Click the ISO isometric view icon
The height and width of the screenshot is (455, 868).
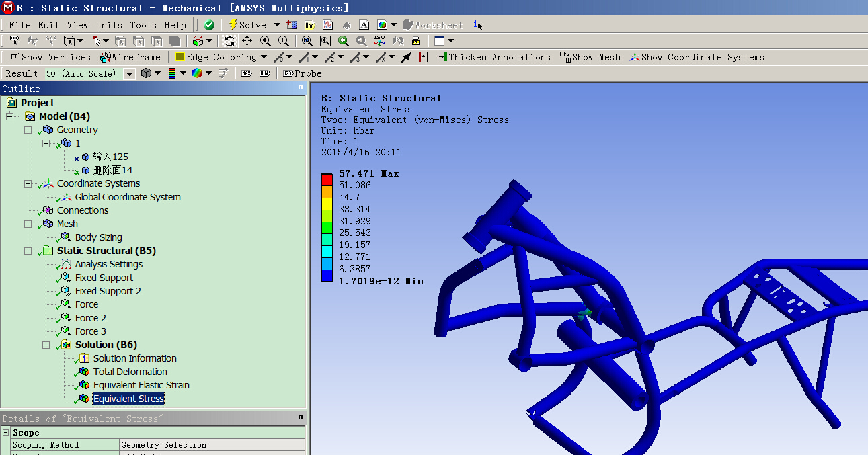coord(380,41)
